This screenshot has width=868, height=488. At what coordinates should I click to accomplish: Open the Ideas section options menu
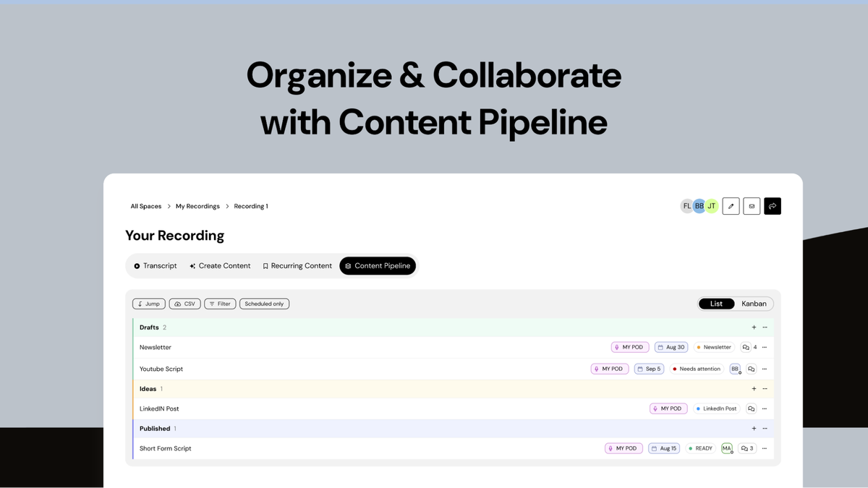[x=765, y=388]
